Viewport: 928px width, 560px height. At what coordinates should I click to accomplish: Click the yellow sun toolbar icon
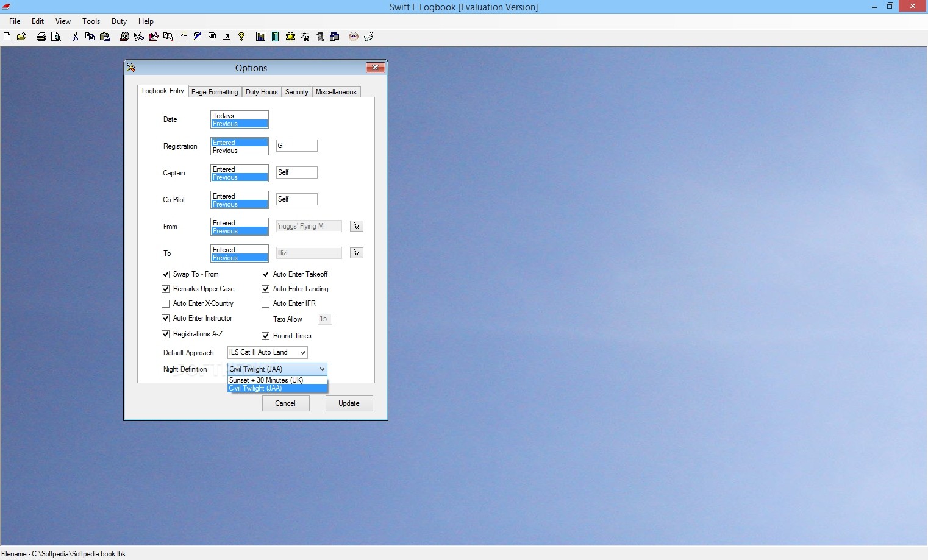click(290, 37)
